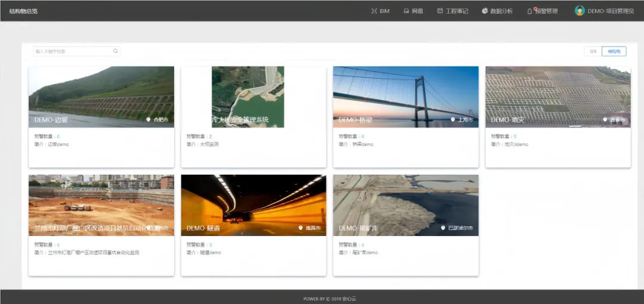Click the 结构物总览 page title
Screen dimensions: 644x304
[x=23, y=11]
